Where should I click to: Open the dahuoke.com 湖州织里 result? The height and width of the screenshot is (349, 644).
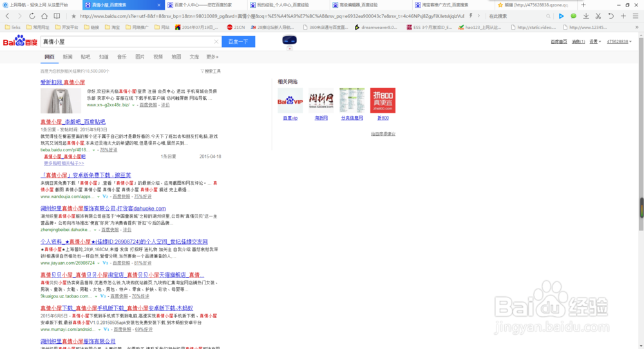tap(103, 209)
